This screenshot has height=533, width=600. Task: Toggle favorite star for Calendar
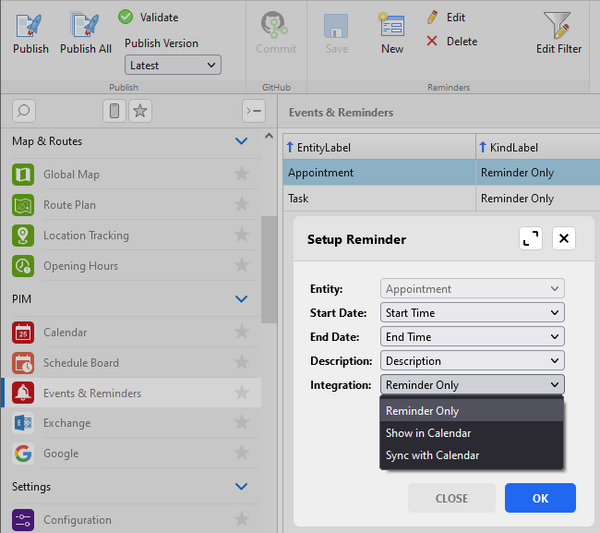[x=241, y=332]
